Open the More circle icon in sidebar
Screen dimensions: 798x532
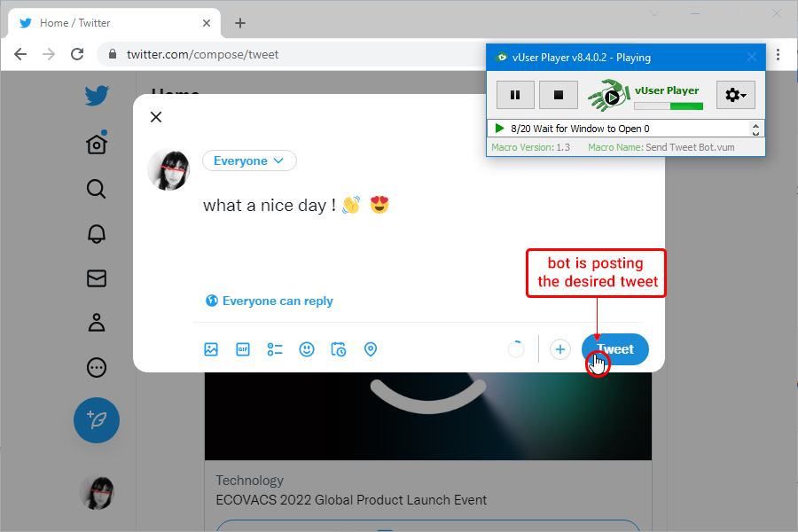click(96, 368)
